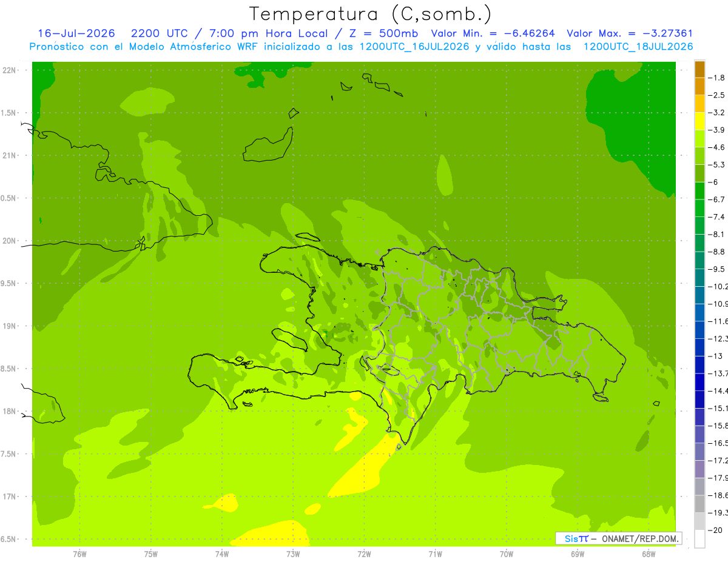Click yellow colorbar swatch between -3.2 and -3.9

pyautogui.click(x=699, y=121)
